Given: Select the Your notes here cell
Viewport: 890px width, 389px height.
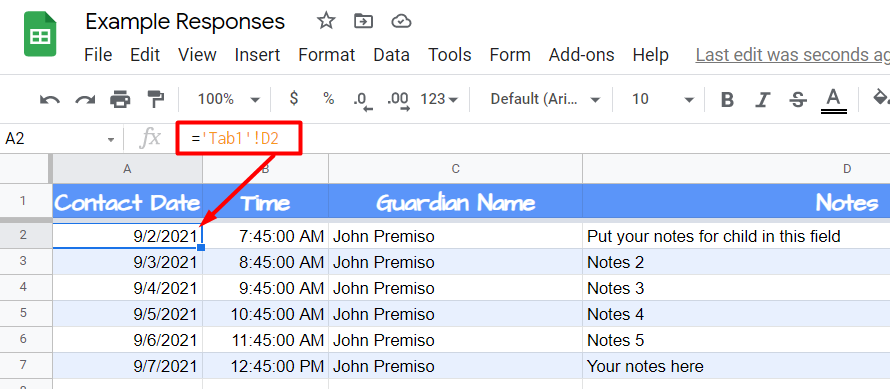Looking at the screenshot, I should click(x=736, y=366).
